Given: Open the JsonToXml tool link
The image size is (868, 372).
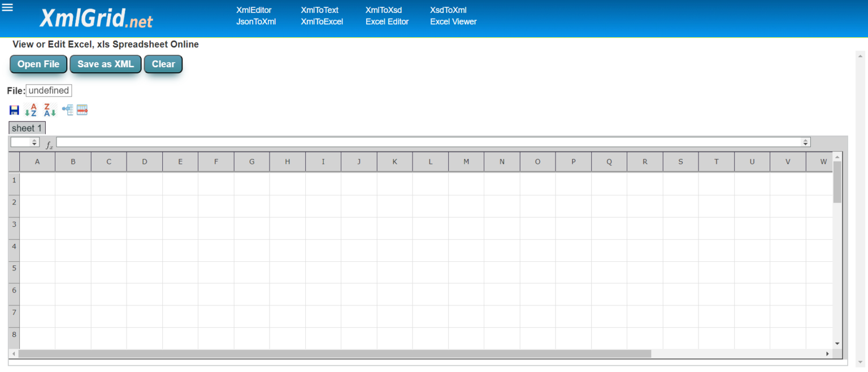Looking at the screenshot, I should pyautogui.click(x=256, y=21).
